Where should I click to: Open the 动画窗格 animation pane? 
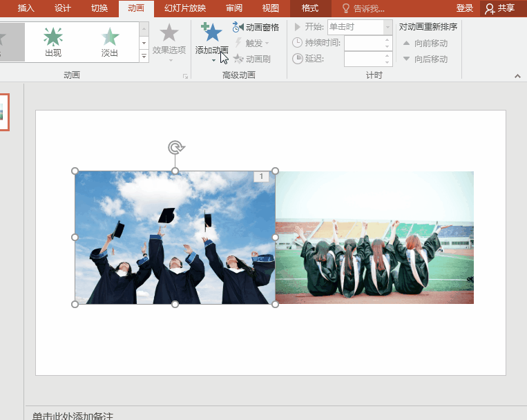[x=256, y=27]
